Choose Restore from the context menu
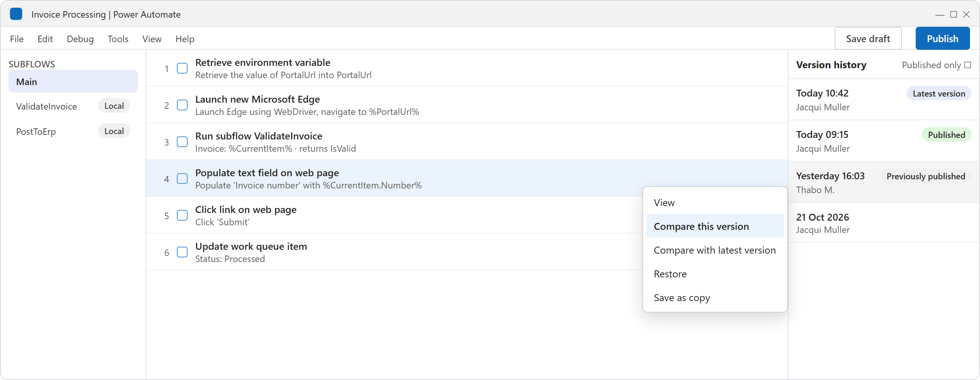 click(x=715, y=274)
